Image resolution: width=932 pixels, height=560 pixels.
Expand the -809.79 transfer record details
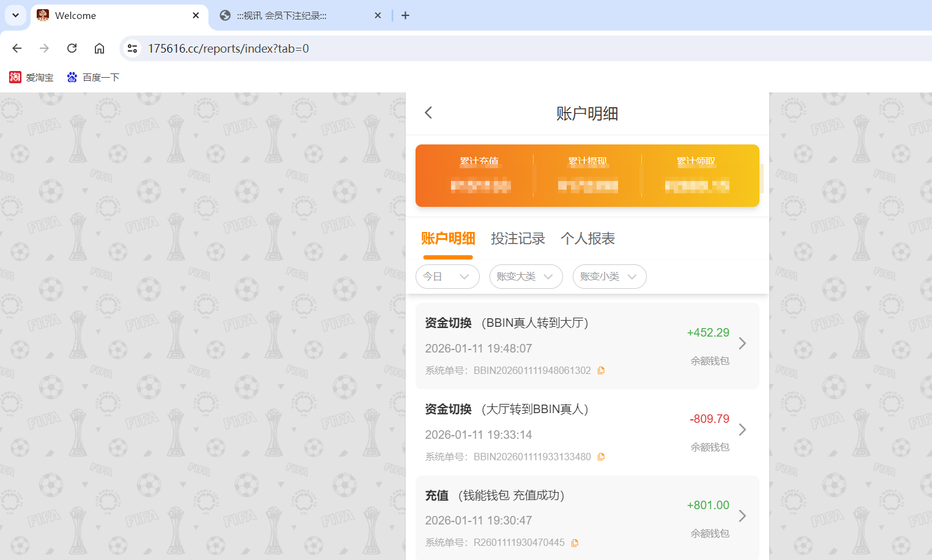click(742, 430)
